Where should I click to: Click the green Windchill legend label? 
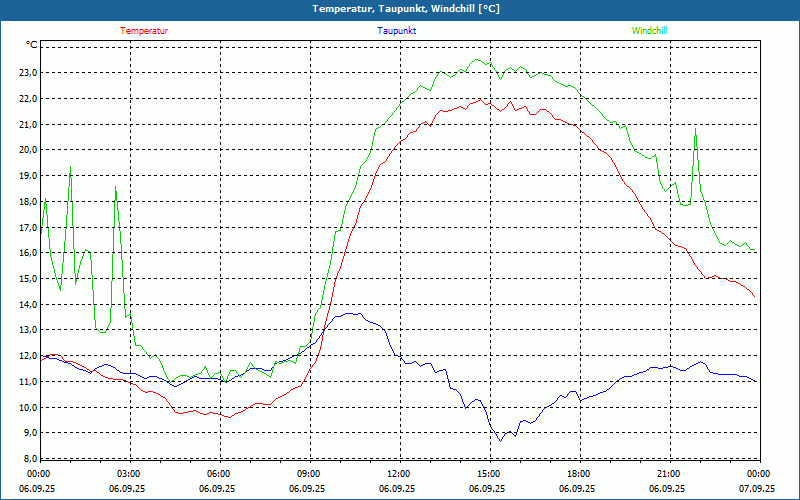(x=649, y=31)
